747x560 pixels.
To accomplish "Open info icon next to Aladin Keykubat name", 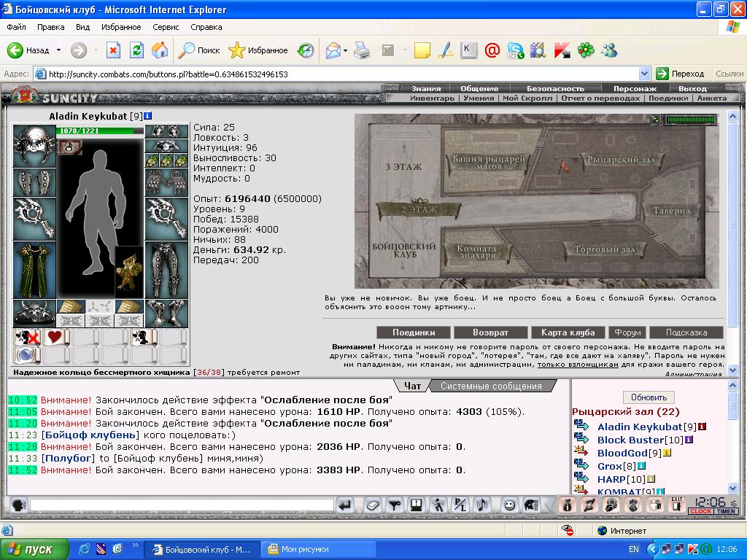I will point(147,116).
